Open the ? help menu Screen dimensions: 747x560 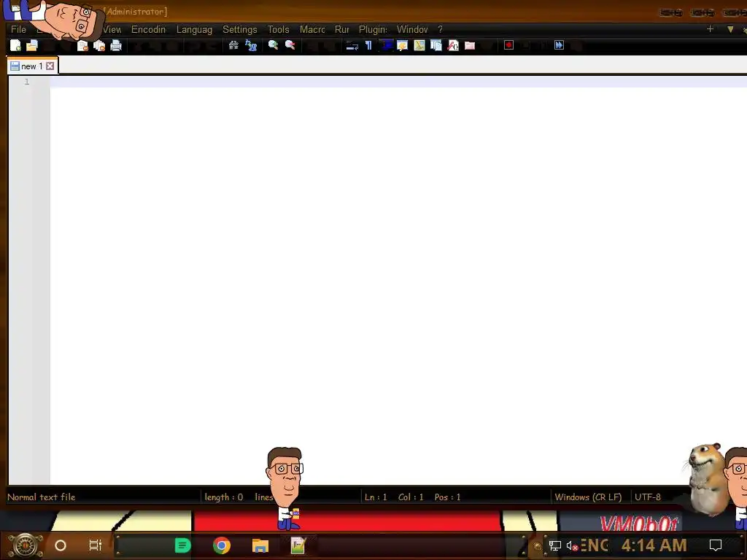pyautogui.click(x=440, y=29)
